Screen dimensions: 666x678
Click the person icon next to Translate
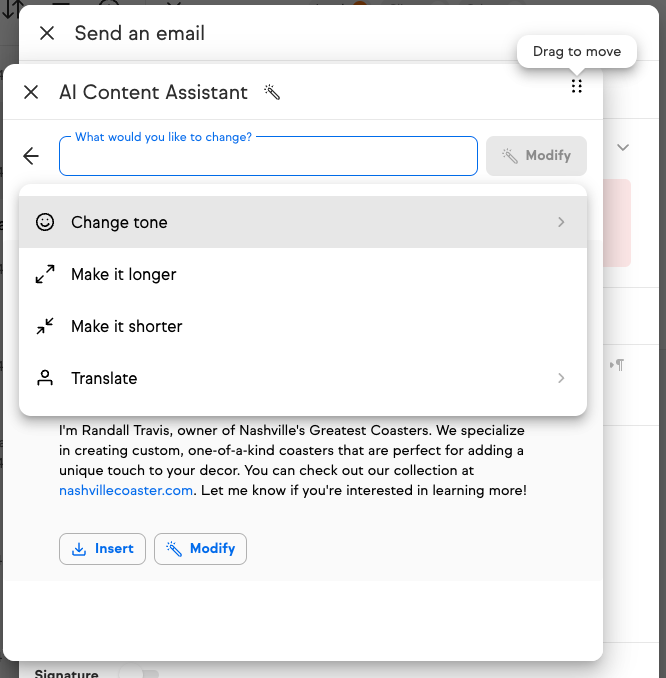click(45, 378)
